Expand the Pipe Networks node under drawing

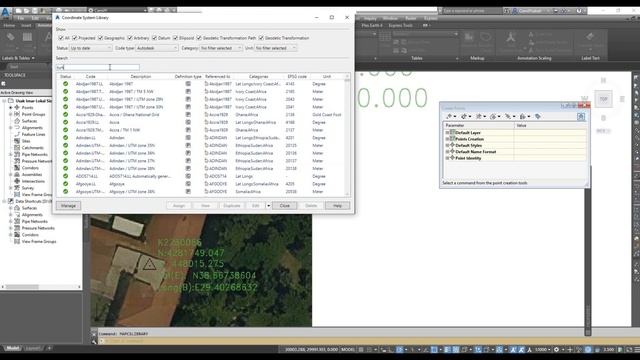point(11,154)
